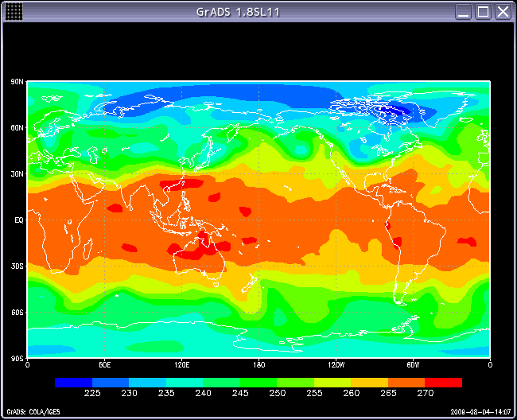Image resolution: width=517 pixels, height=420 pixels.
Task: Click the 180 longitude axis label
Action: click(258, 365)
